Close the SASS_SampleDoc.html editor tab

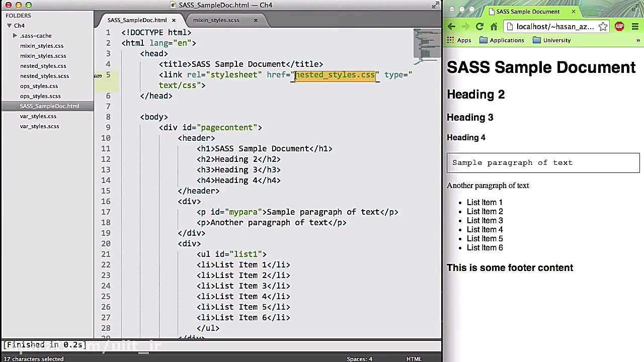point(174,20)
